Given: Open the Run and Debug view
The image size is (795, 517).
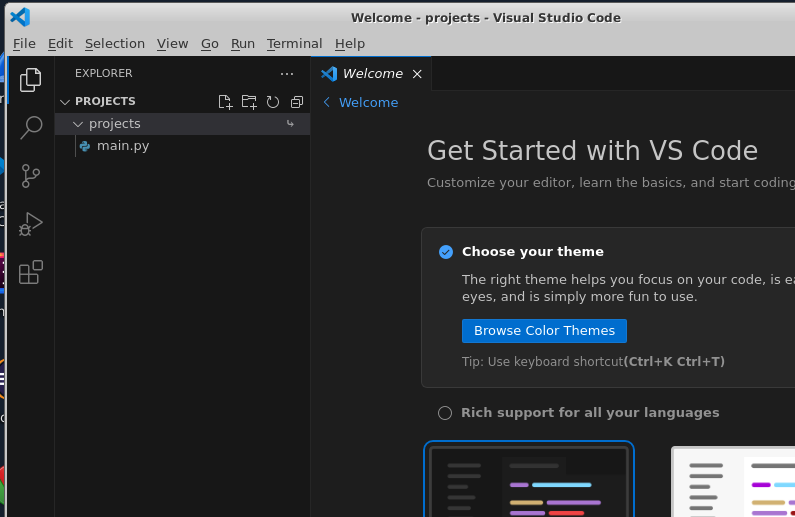Looking at the screenshot, I should coord(31,224).
